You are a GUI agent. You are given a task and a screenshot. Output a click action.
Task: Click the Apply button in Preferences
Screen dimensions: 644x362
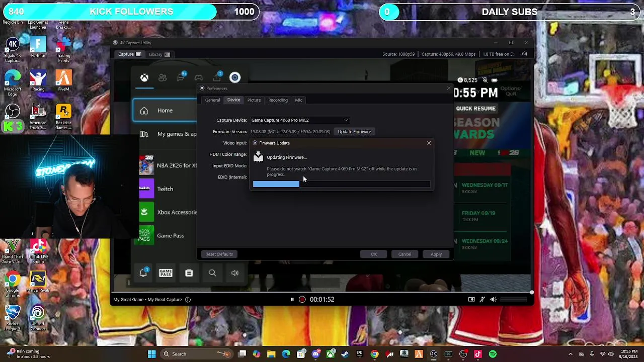click(x=436, y=254)
